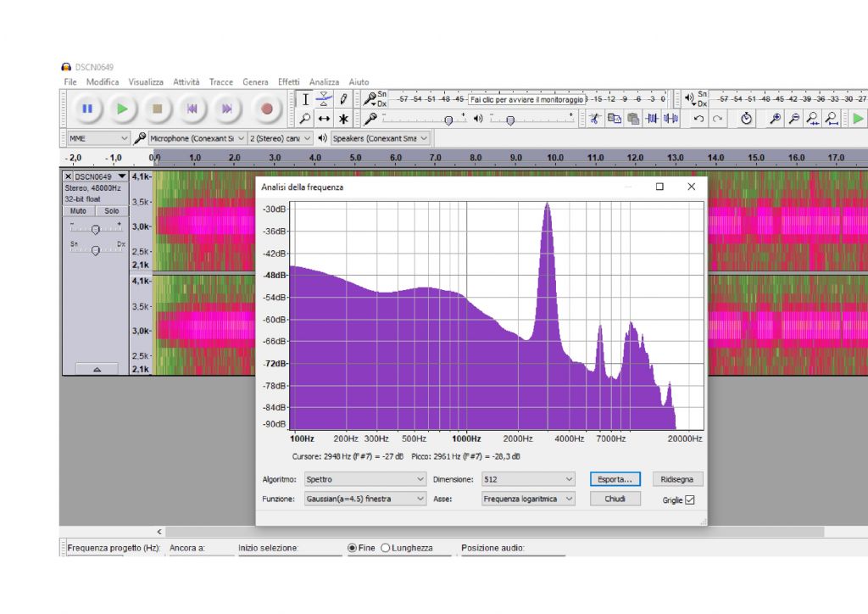Viewport: 868px width, 614px height.
Task: Open the Algoritmo Spettro dropdown
Action: [364, 479]
